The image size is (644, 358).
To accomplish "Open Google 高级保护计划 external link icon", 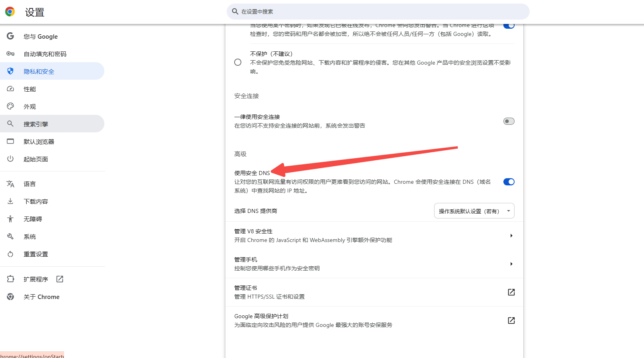I will 511,321.
